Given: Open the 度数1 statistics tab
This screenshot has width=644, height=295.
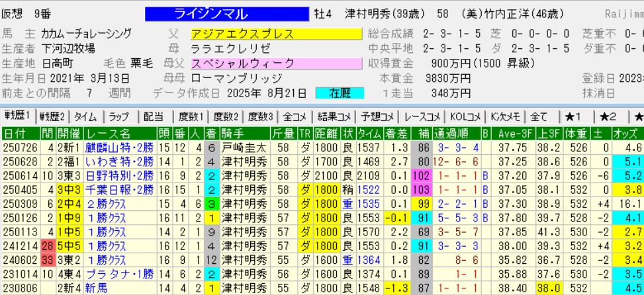Looking at the screenshot, I should (191, 116).
